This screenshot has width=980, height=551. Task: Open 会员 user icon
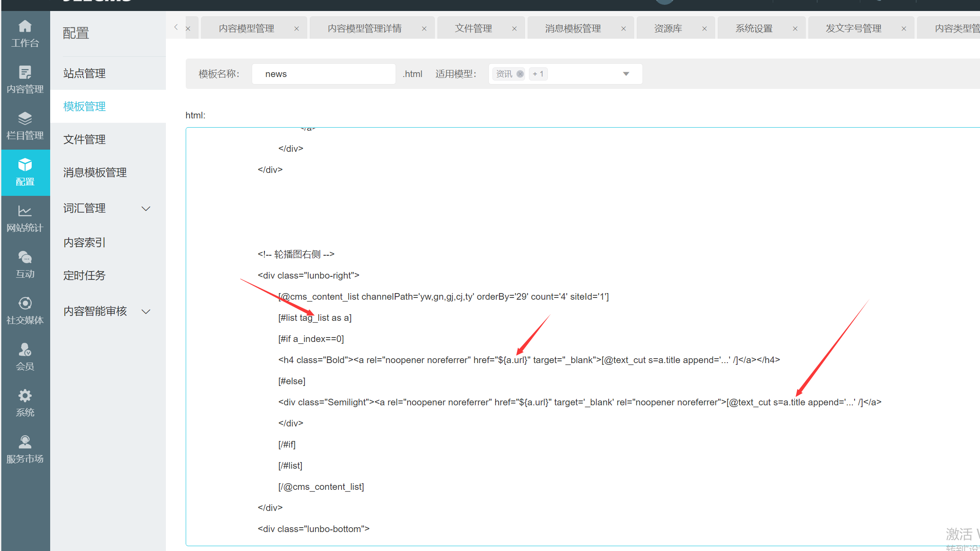coord(25,350)
